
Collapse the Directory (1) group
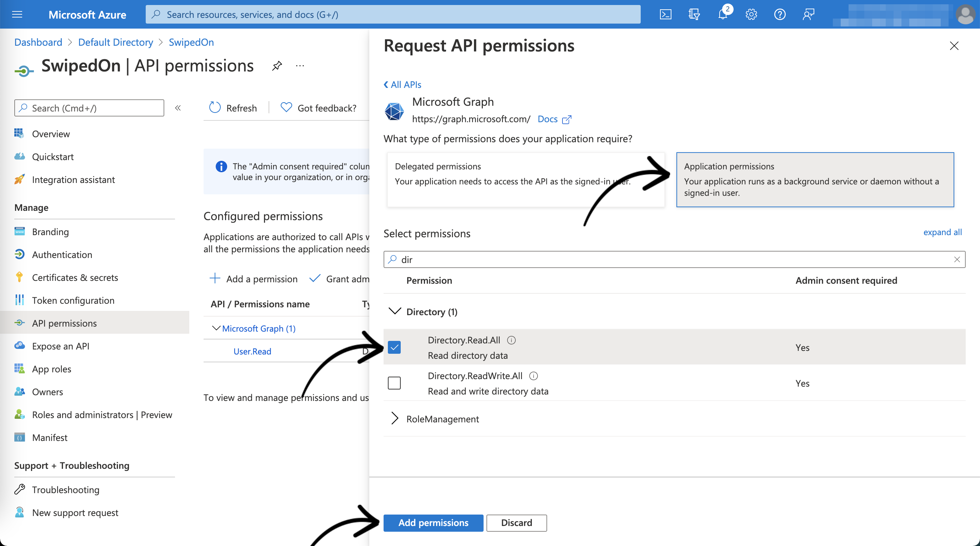click(395, 311)
